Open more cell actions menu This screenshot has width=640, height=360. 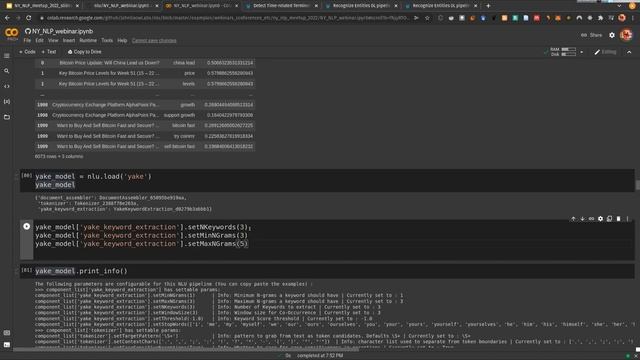coord(627,219)
